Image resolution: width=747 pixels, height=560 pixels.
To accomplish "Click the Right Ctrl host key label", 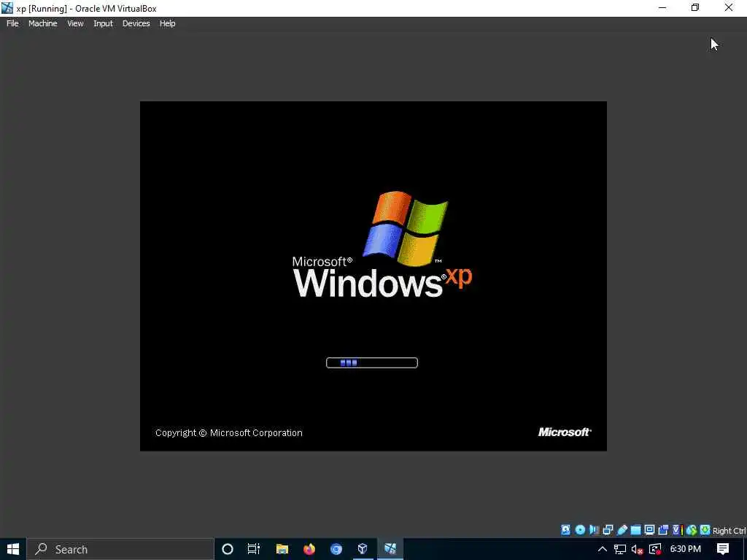I will coord(729,531).
